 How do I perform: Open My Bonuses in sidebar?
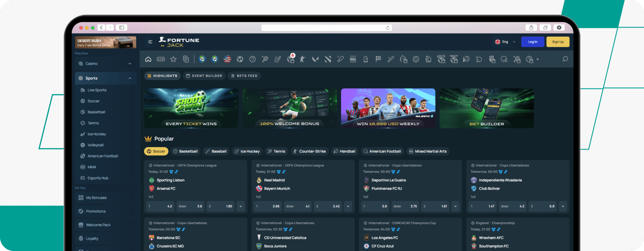click(x=106, y=198)
